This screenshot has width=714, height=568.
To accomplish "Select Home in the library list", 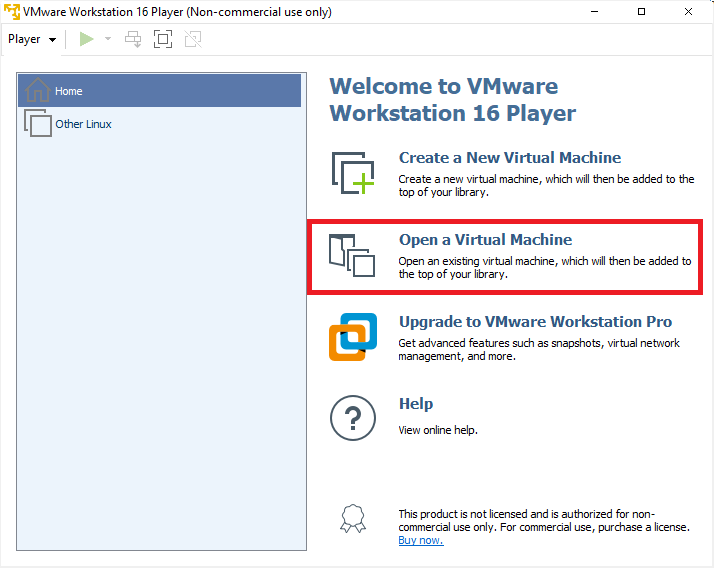I will coord(69,91).
